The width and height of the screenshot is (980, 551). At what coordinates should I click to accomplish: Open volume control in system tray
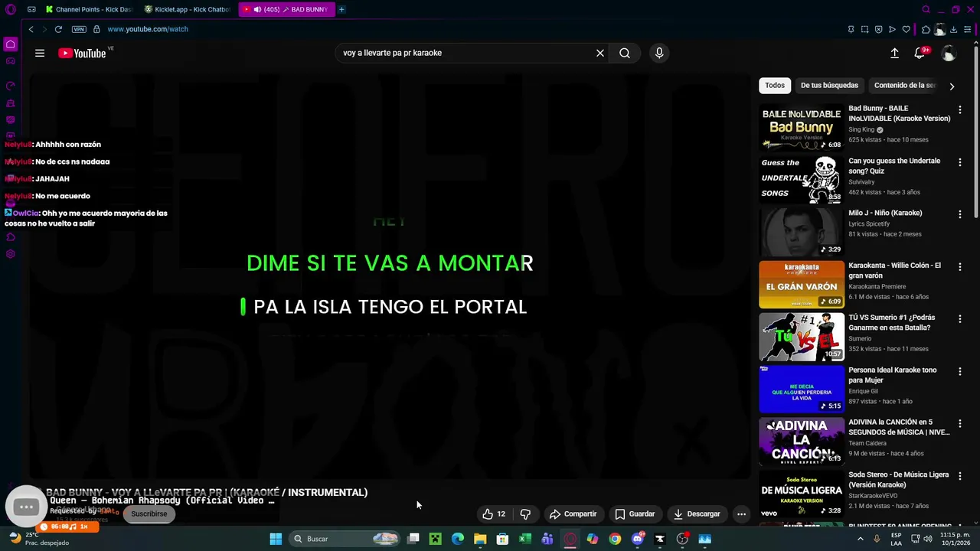click(x=928, y=539)
